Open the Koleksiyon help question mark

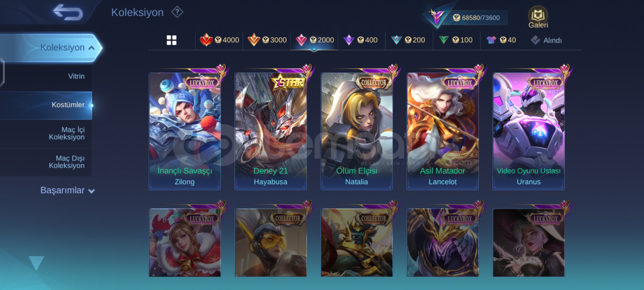click(177, 12)
